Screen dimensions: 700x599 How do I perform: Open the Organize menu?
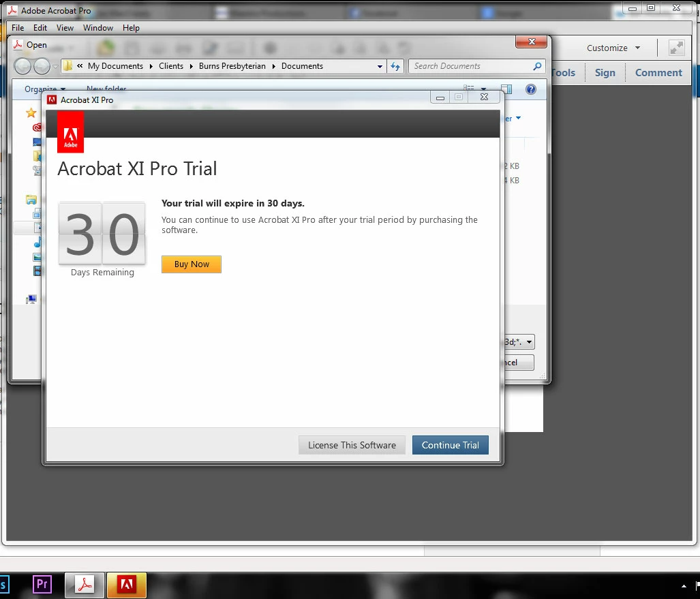pos(45,89)
